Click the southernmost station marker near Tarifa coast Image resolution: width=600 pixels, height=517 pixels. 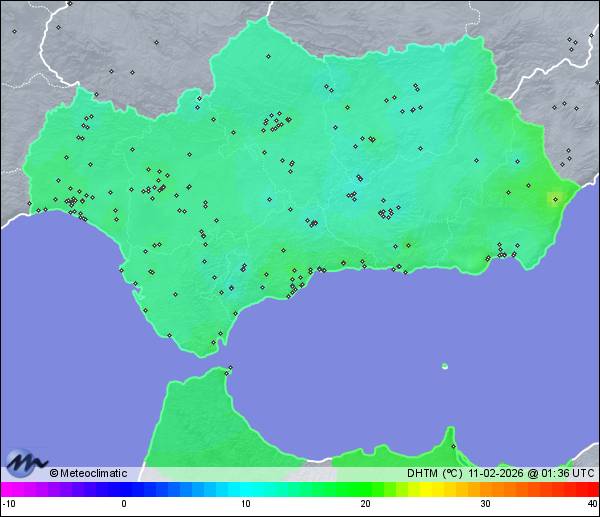coord(213,343)
